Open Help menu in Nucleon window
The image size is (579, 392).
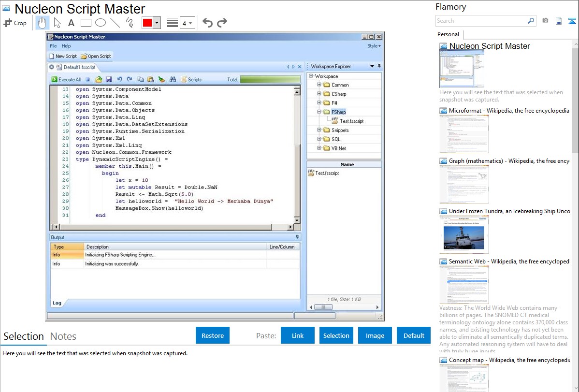point(66,46)
